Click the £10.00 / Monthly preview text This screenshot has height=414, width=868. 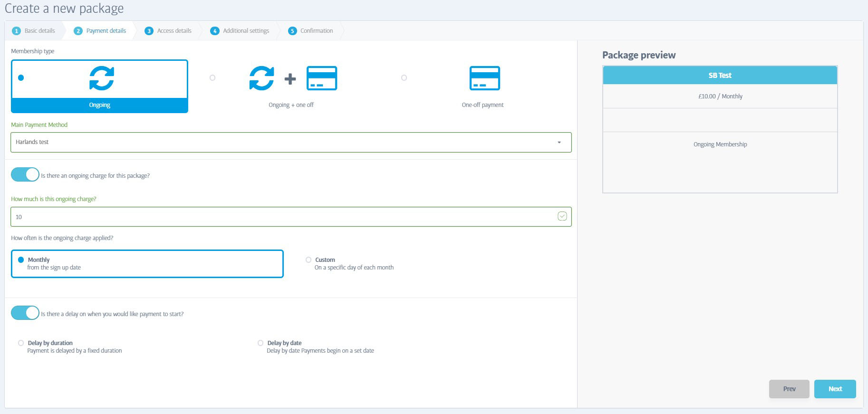click(720, 96)
